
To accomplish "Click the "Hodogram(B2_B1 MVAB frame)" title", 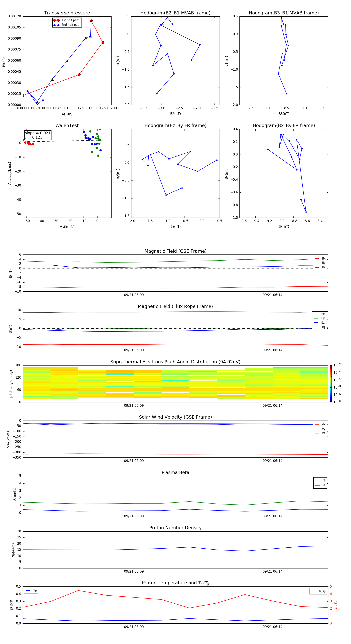I will pos(175,13).
